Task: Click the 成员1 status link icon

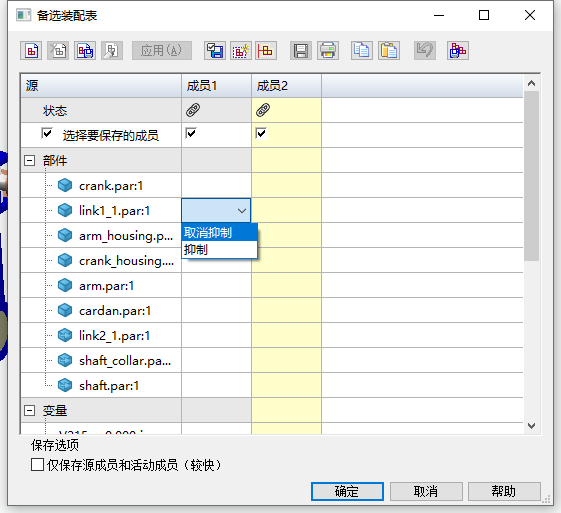Action: pos(193,110)
